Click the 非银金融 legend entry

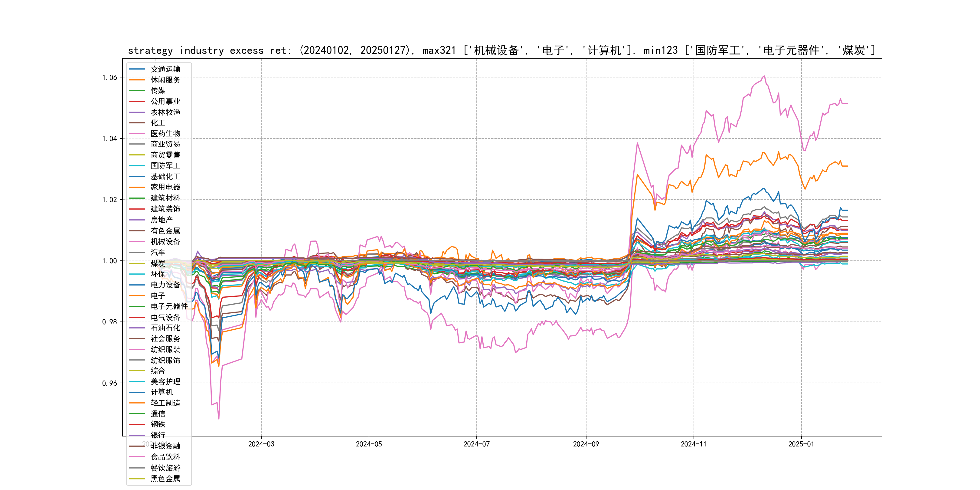[165, 446]
